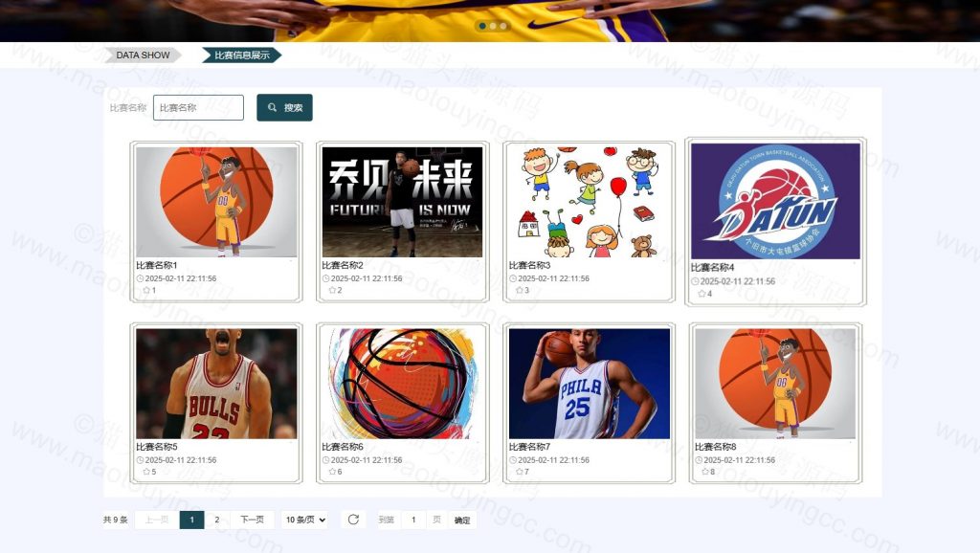Click the title text 比赛名称1
980x553 pixels.
click(156, 265)
